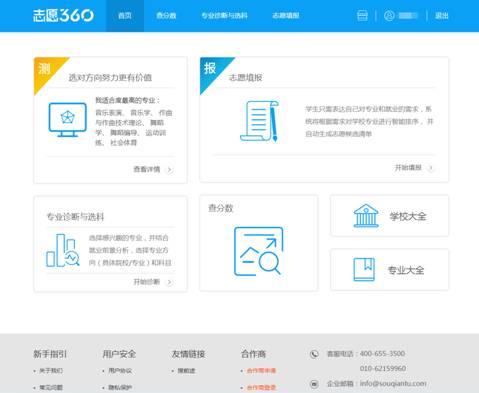The image size is (479, 393).
Task: Open the link under 友情链接
Action: point(186,371)
